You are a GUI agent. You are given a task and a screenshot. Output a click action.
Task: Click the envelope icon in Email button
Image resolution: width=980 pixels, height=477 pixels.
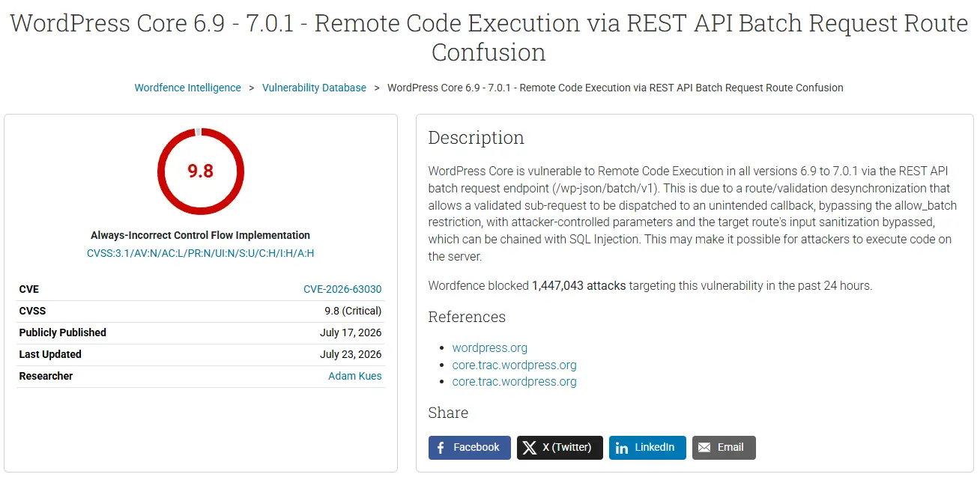[704, 448]
